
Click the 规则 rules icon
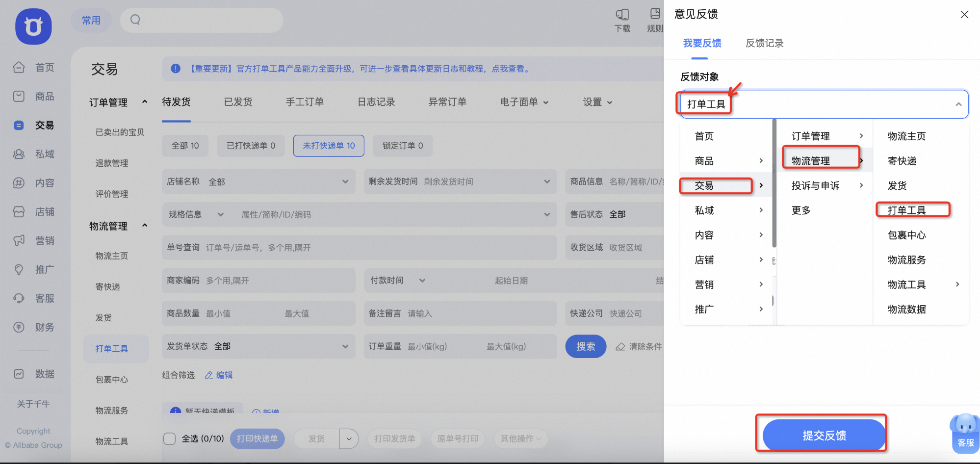coord(655,14)
